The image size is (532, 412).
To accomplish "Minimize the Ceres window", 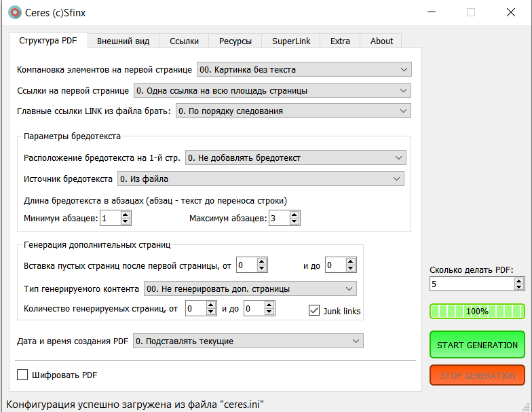I will coord(432,12).
